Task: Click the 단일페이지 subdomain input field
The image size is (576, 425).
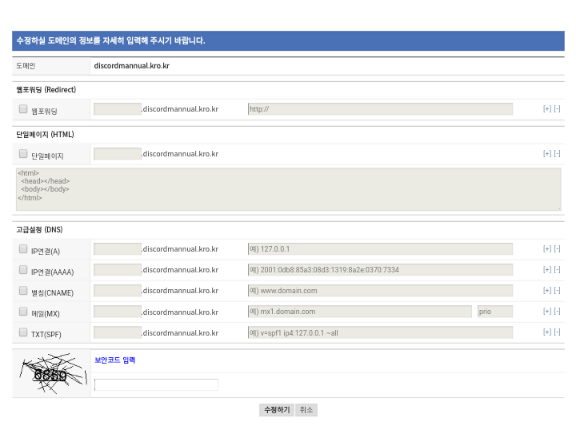Action: pyautogui.click(x=118, y=154)
